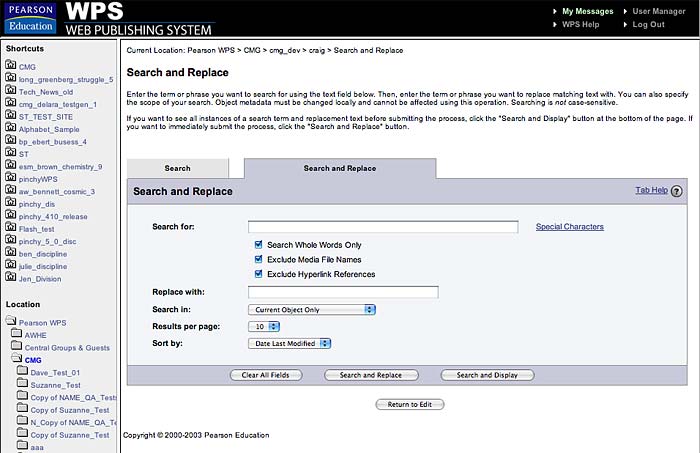Switch to the Search tab

click(x=178, y=168)
